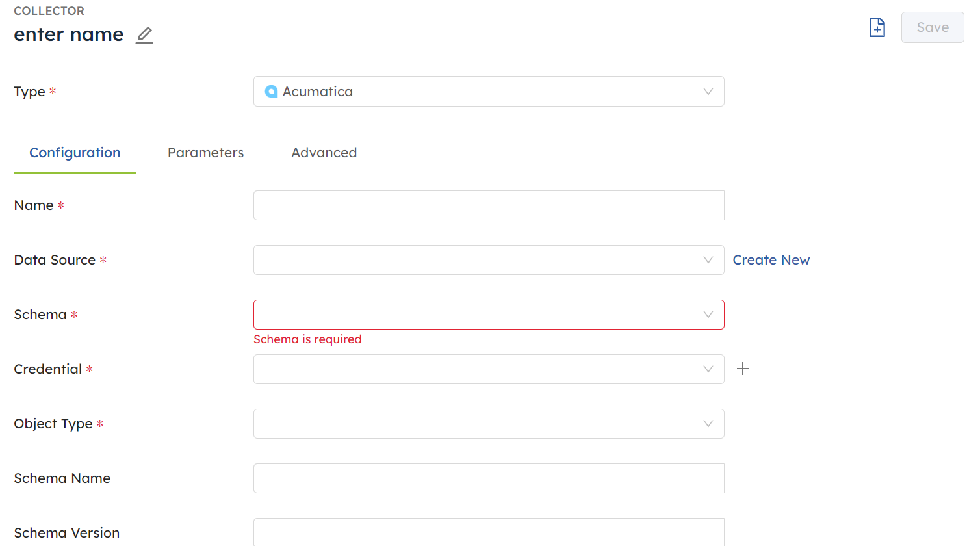Click the Data Source dropdown arrow icon
980x546 pixels.
[x=708, y=260]
